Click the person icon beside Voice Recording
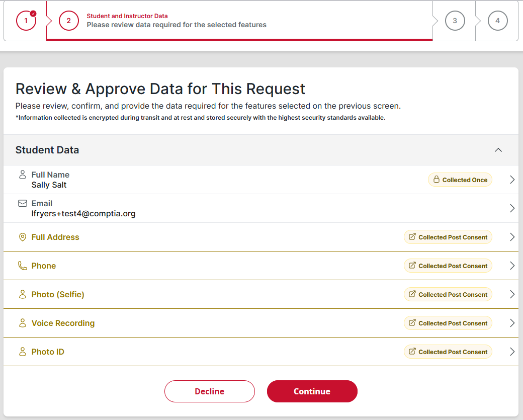The image size is (523, 420). [x=22, y=323]
